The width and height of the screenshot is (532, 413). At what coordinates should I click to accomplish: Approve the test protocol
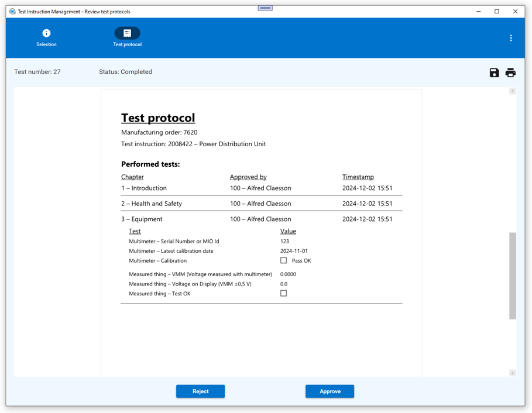coord(330,391)
